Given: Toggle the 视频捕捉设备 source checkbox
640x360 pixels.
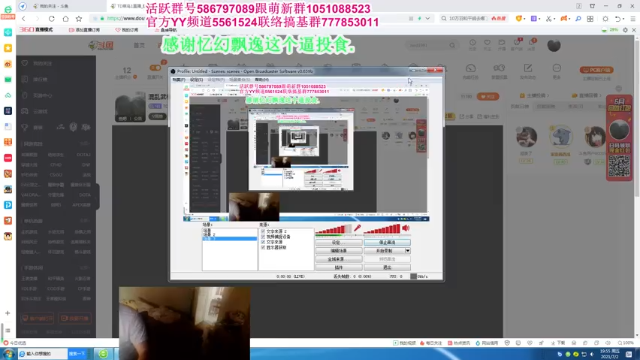Looking at the screenshot, I should pos(263,237).
